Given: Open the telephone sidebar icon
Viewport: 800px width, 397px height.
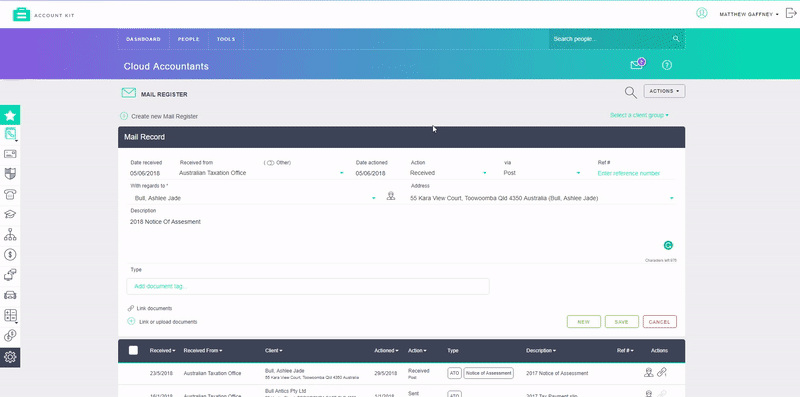Looking at the screenshot, I should point(10,194).
